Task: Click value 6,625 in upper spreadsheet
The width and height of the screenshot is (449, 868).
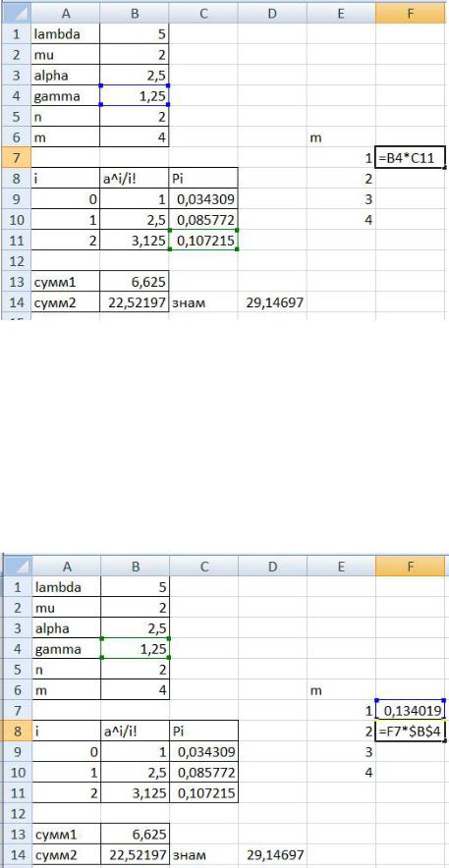Action: click(135, 283)
